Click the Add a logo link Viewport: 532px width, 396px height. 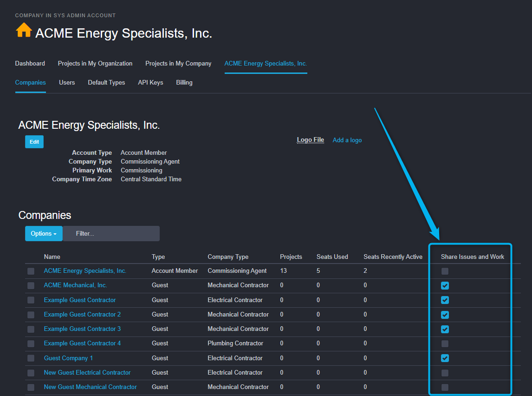coord(347,140)
